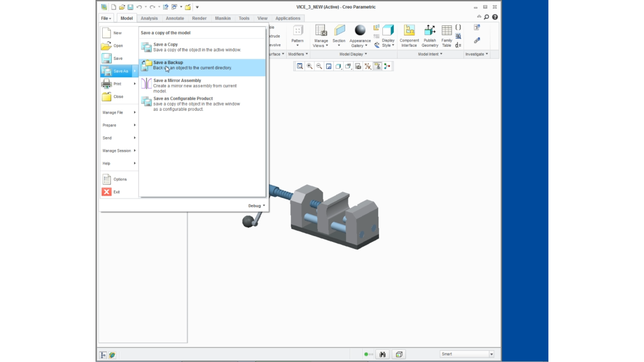Toggle the annotation display icon

click(378, 66)
